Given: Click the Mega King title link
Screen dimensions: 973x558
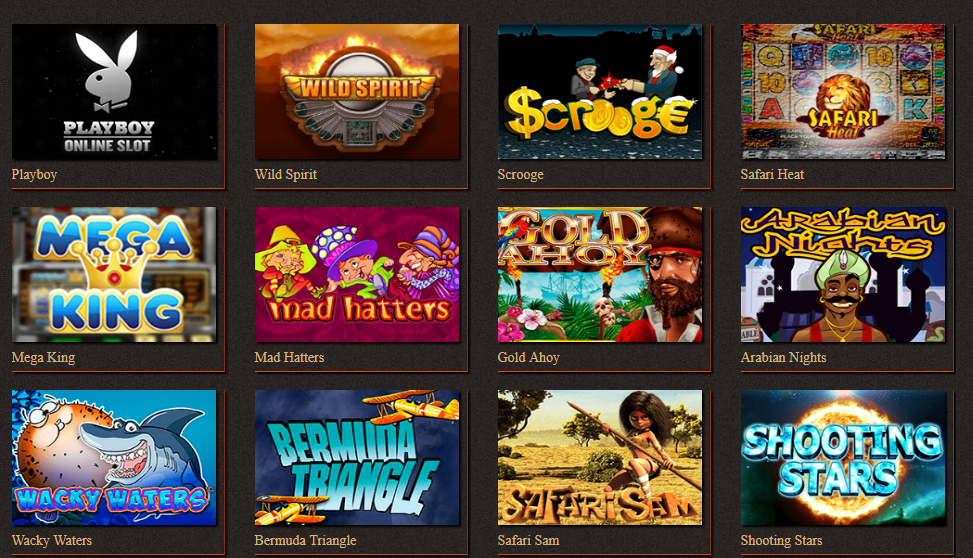Looking at the screenshot, I should point(43,358).
